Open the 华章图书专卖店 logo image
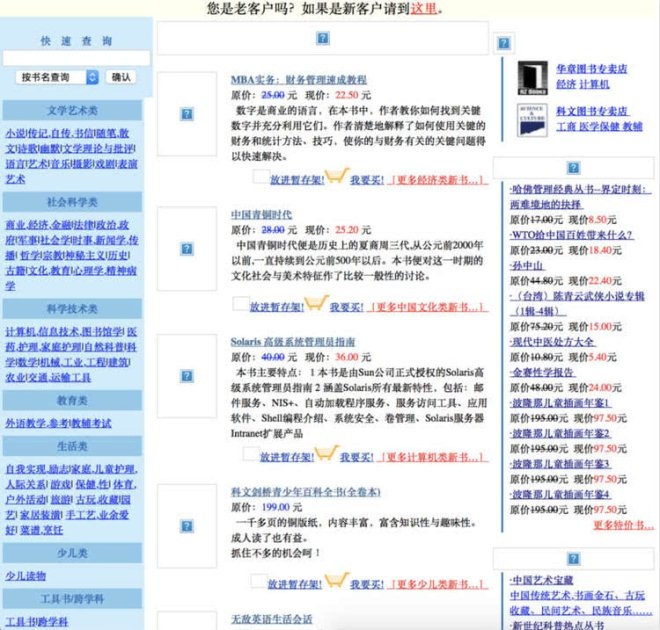The width and height of the screenshot is (660, 630). pyautogui.click(x=531, y=76)
